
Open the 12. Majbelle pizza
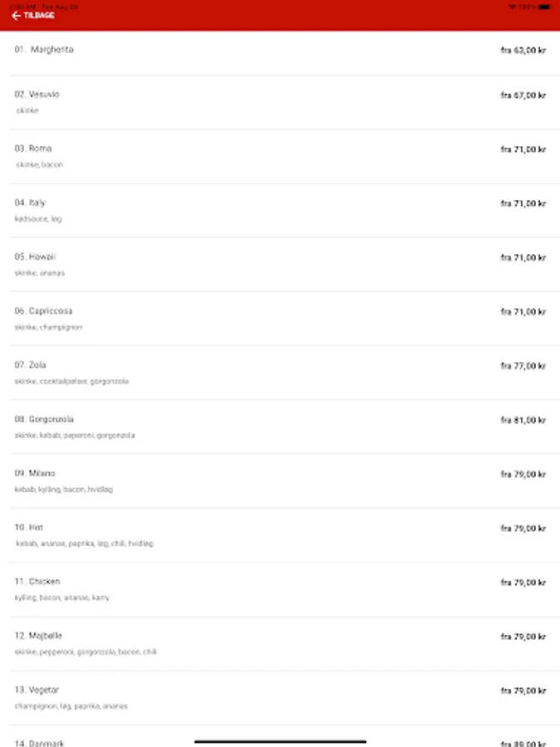pos(285,644)
